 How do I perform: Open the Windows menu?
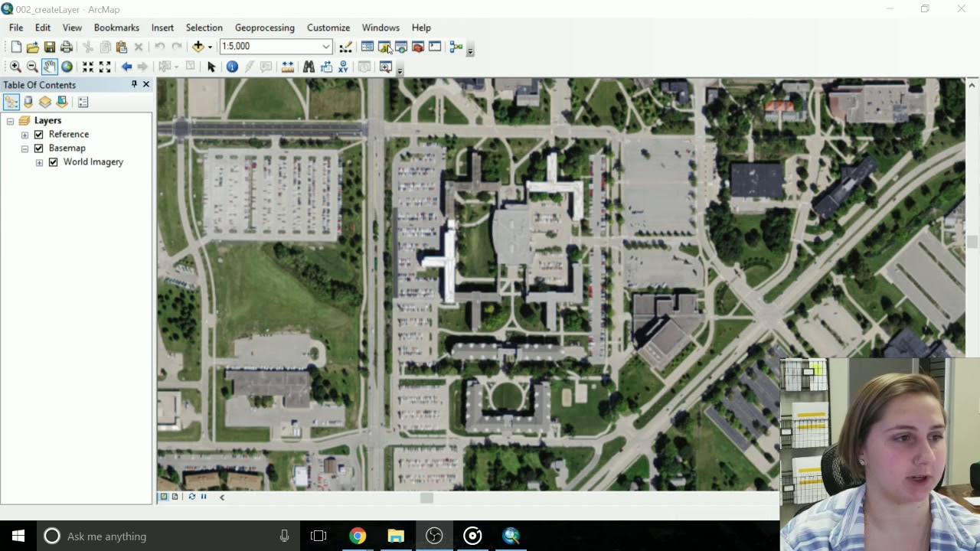[x=381, y=28]
